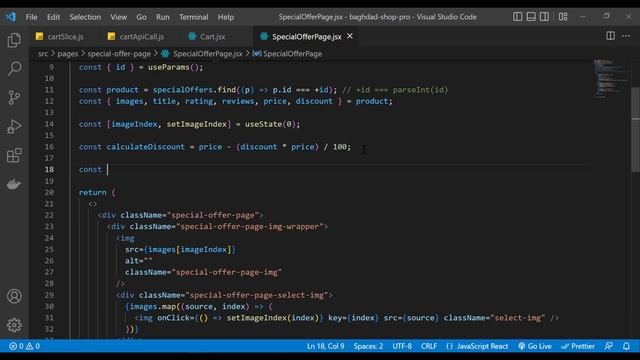Click setImageIndex on line 14

coord(196,124)
